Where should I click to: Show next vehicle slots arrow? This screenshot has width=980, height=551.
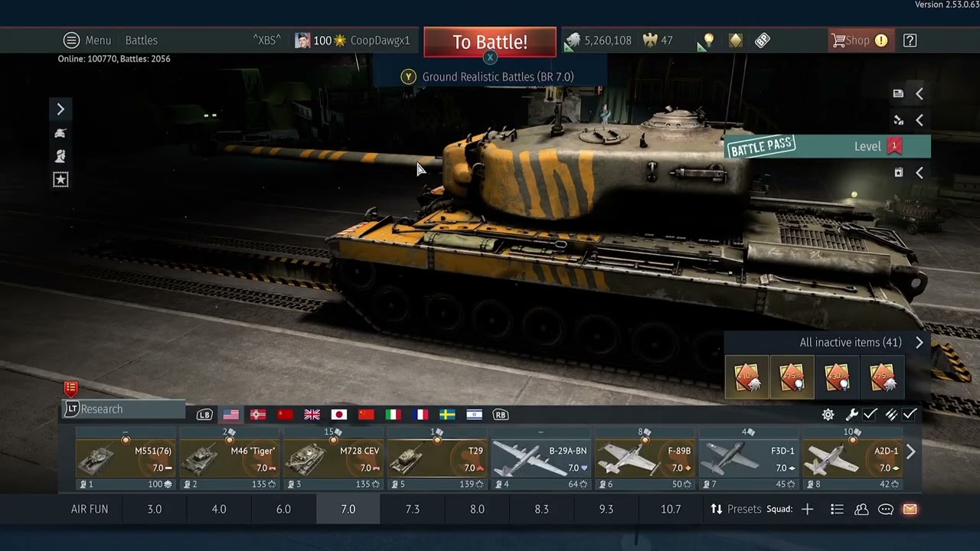tap(911, 452)
